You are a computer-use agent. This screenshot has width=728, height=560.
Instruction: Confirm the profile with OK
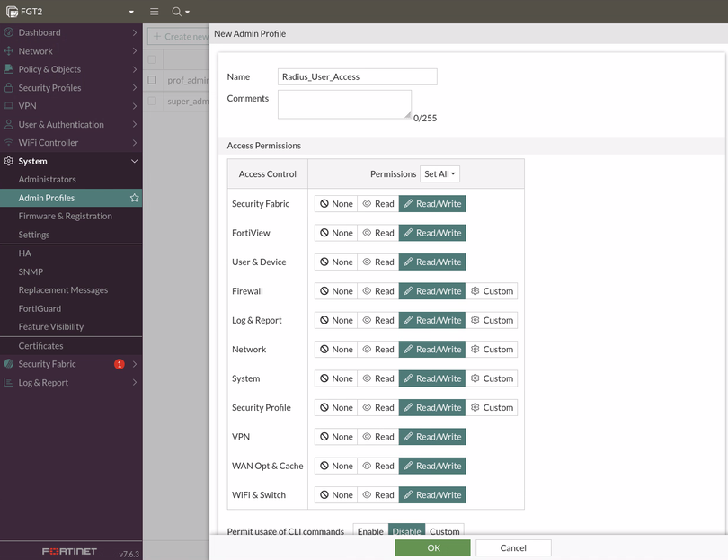coord(432,548)
